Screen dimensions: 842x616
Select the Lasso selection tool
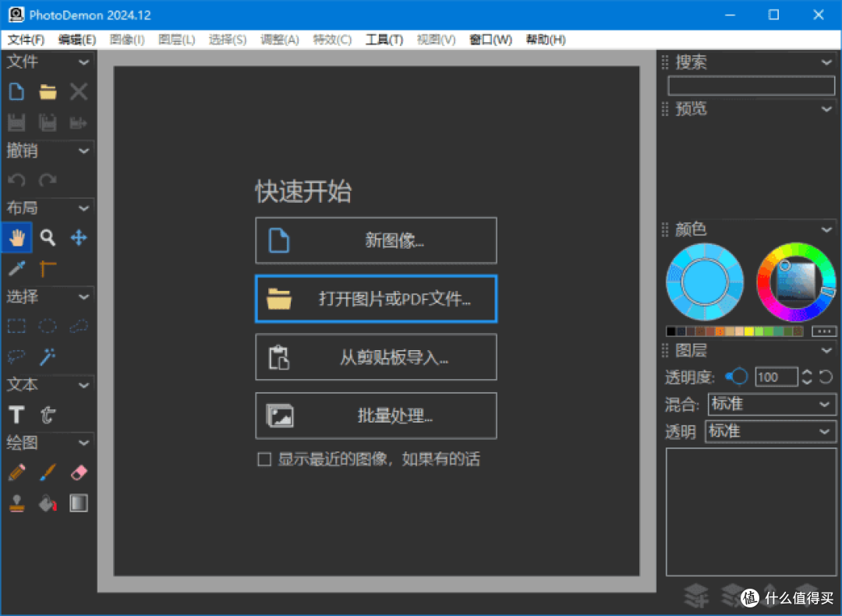click(16, 356)
